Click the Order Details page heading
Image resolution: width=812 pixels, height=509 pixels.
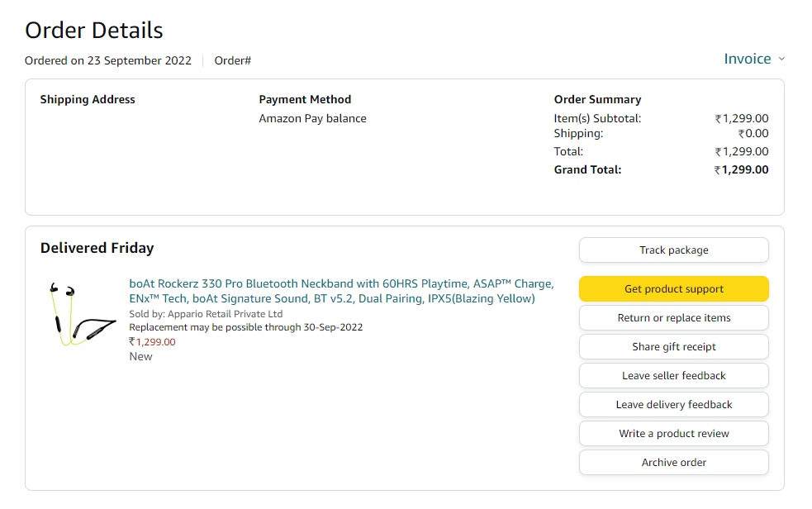click(94, 31)
